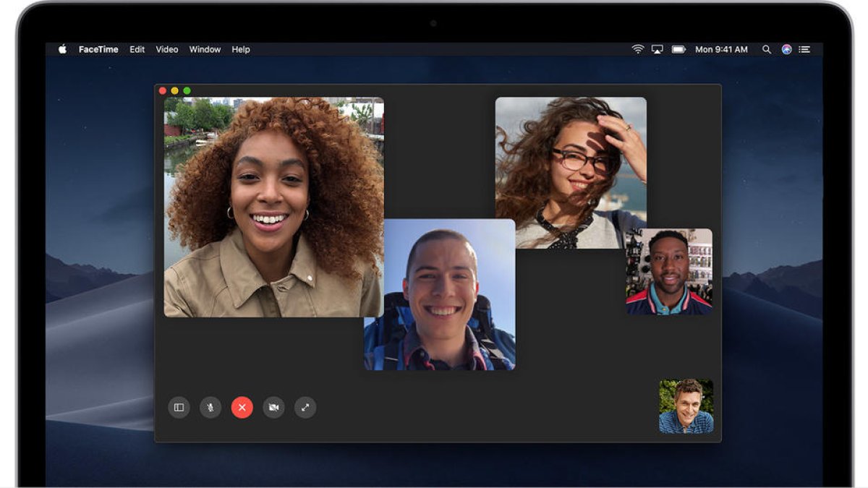Check the battery status icon

pyautogui.click(x=678, y=49)
